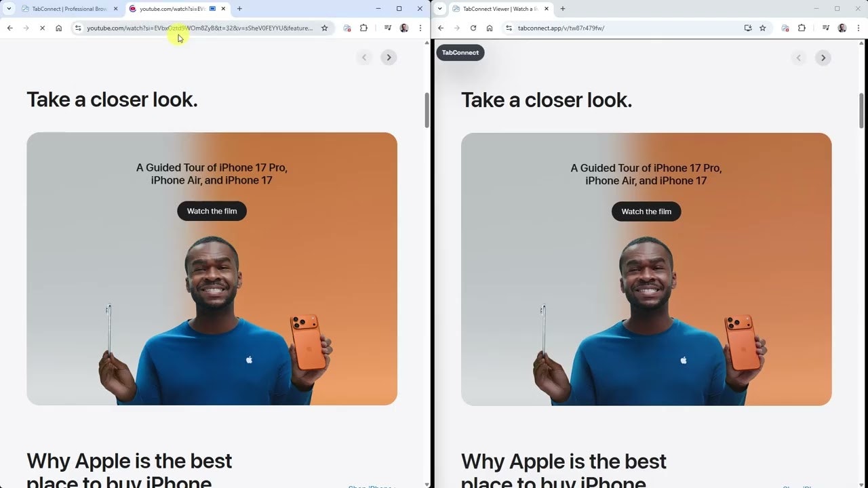This screenshot has height=488, width=868.
Task: Open the browser side panel icon
Action: click(x=388, y=28)
